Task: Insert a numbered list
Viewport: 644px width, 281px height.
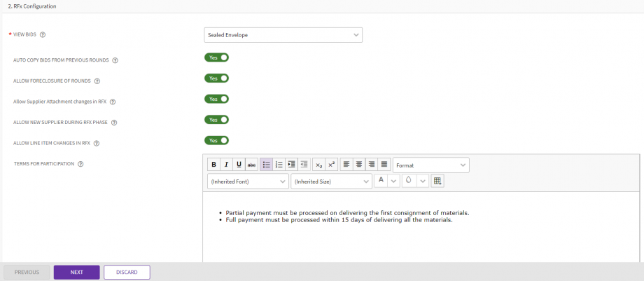Action: (279, 165)
